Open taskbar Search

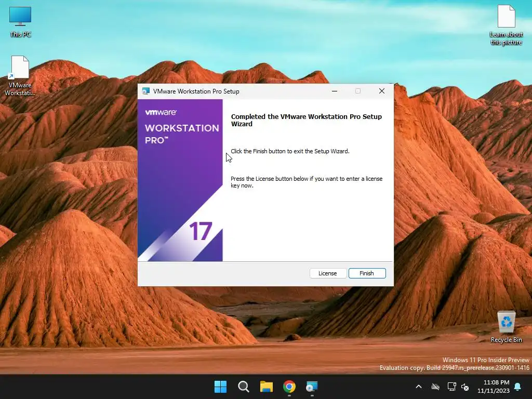244,387
